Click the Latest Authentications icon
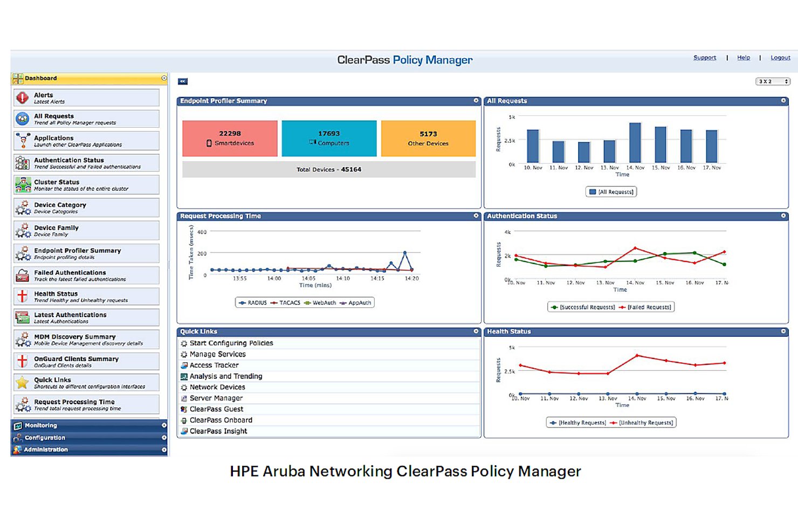This screenshot has height=532, width=798. [x=23, y=317]
